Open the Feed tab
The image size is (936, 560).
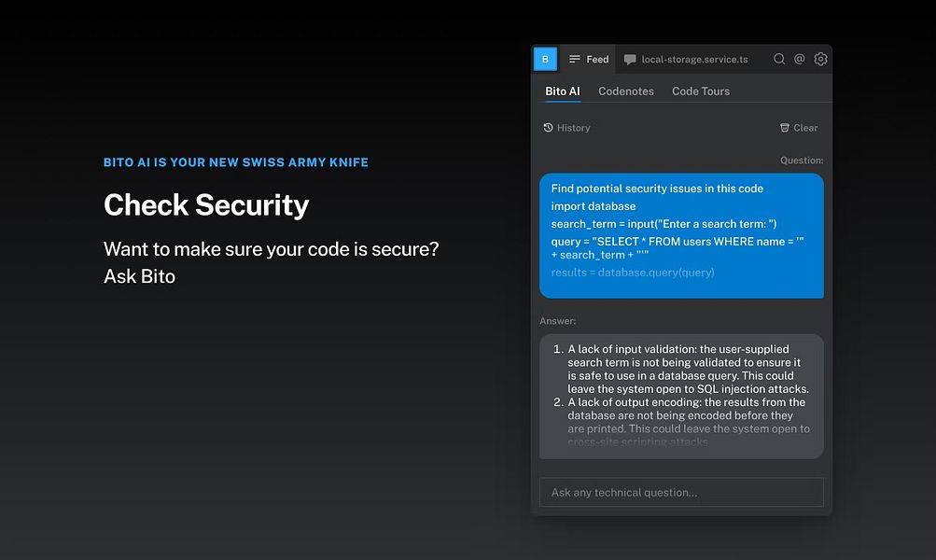tap(589, 59)
